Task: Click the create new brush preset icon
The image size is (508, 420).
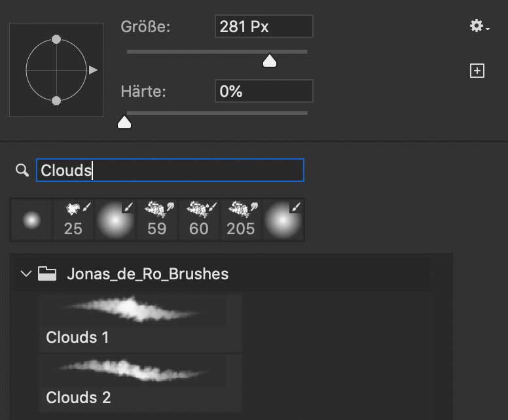Action: click(477, 71)
